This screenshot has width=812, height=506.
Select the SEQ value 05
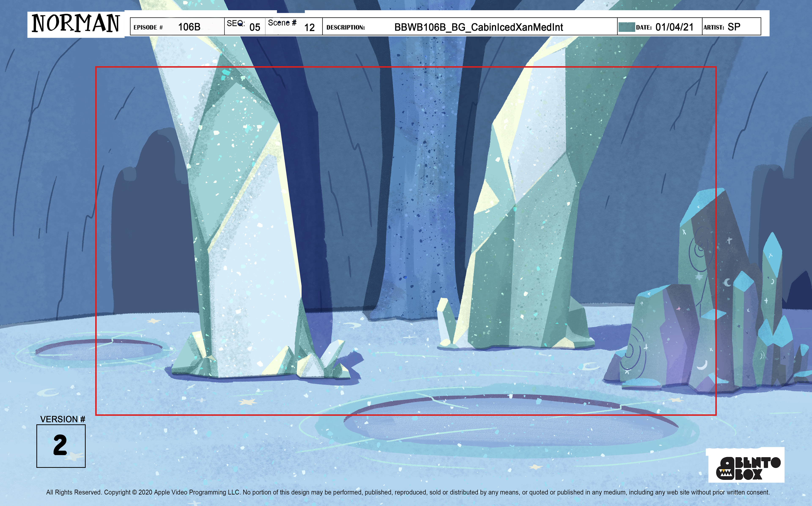pyautogui.click(x=255, y=27)
